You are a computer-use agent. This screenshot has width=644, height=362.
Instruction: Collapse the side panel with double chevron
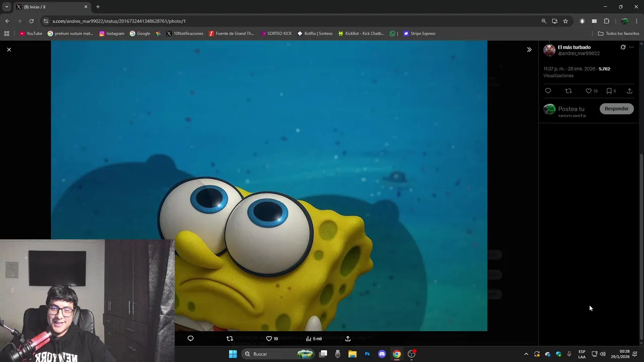click(529, 49)
